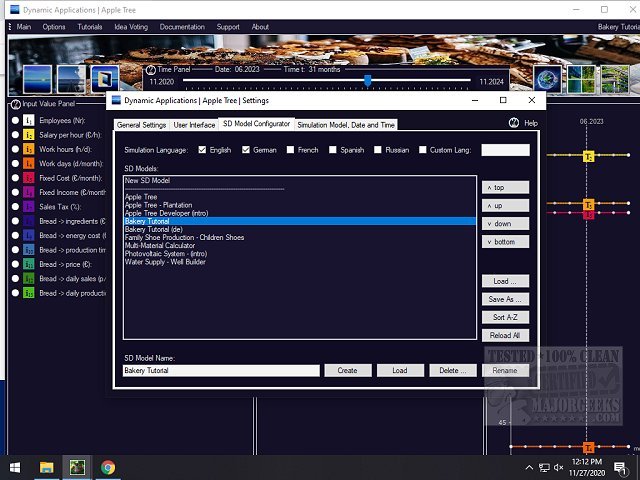
Task: Click the Work hours input icon
Action: click(29, 149)
